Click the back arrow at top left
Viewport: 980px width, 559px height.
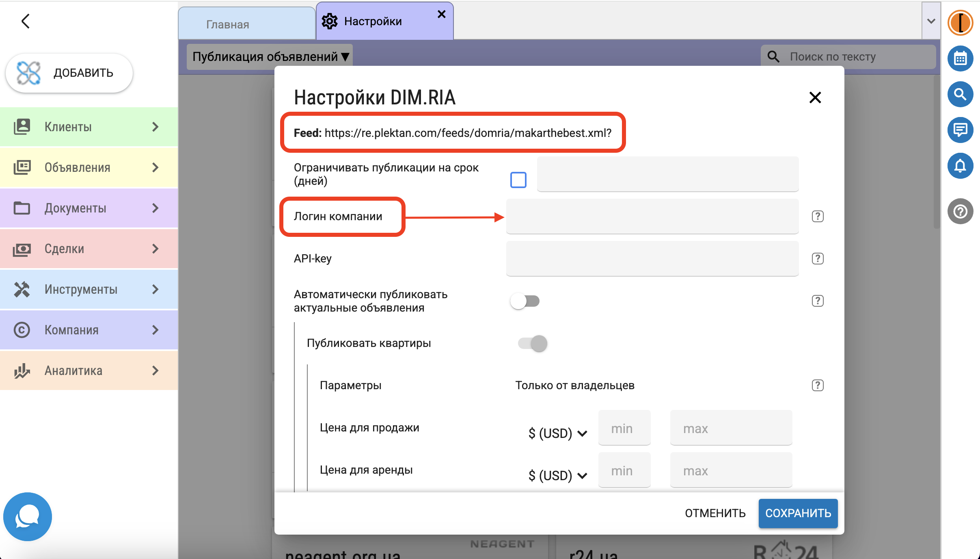pyautogui.click(x=26, y=21)
